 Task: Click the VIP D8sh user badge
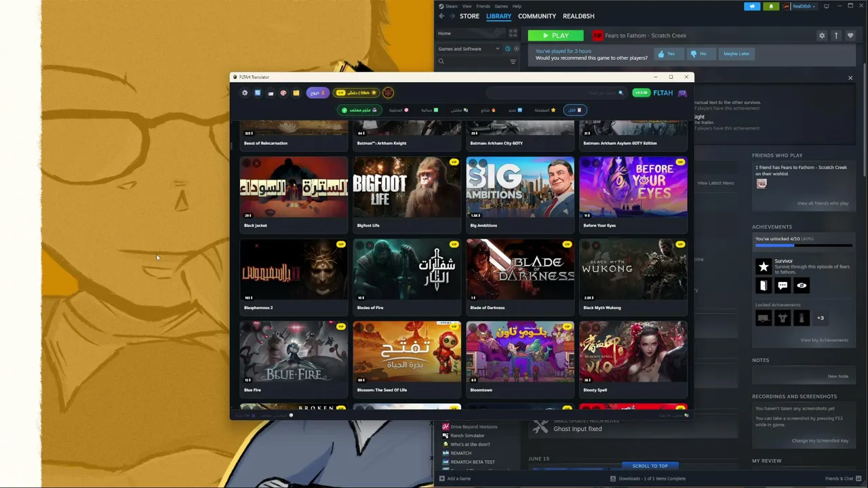(357, 93)
